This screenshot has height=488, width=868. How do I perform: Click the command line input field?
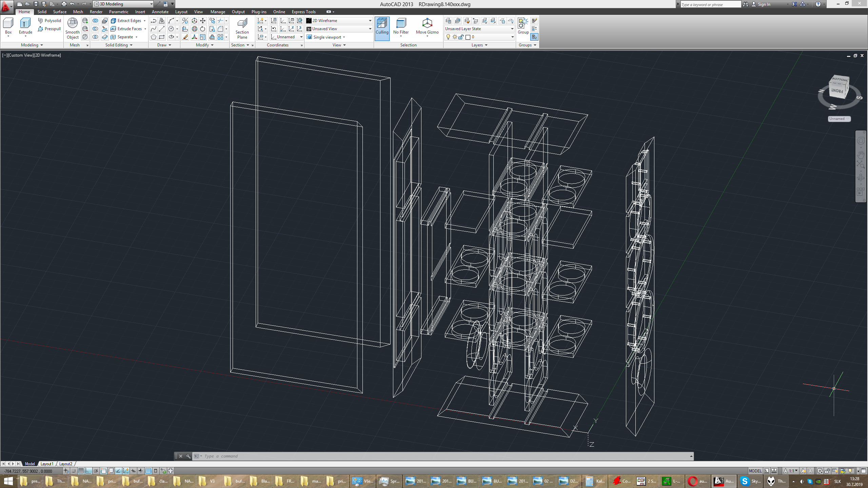pyautogui.click(x=444, y=456)
